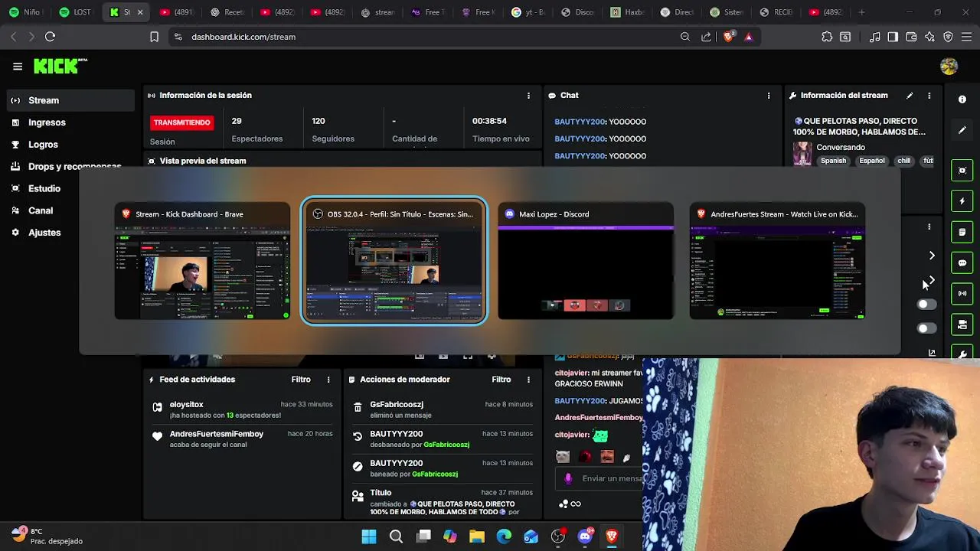The height and width of the screenshot is (551, 980).
Task: Expand the upper chevron arrow in right panel
Action: coord(932,256)
